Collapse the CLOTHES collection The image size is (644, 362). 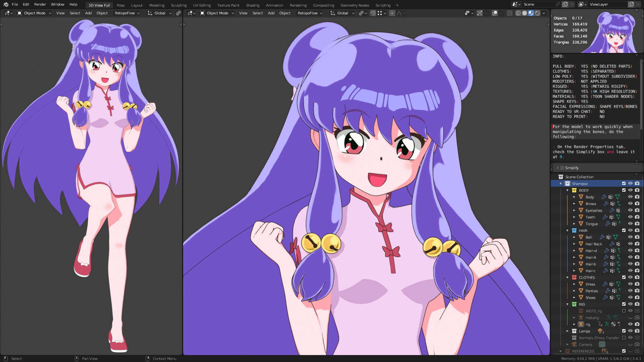coord(568,278)
